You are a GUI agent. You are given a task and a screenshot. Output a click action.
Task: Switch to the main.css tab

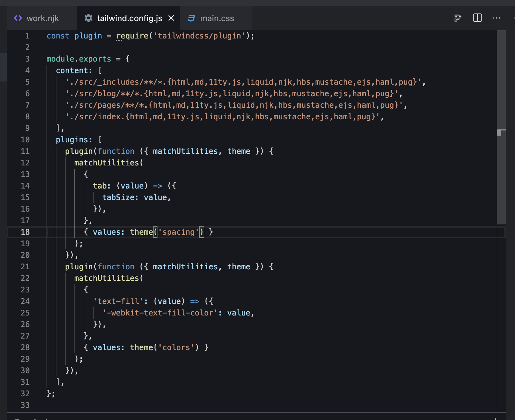pos(217,18)
